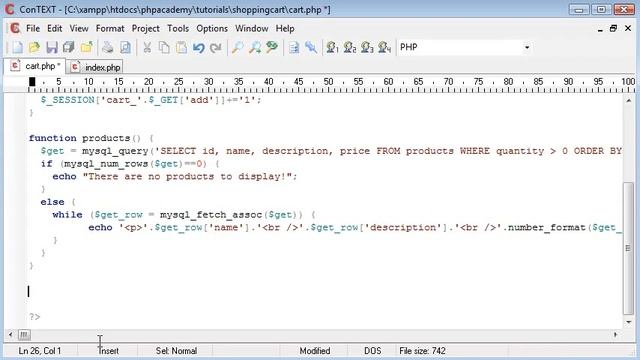Click 'There are no products to display!' string
Screen dimensions: 640x360
click(187, 176)
